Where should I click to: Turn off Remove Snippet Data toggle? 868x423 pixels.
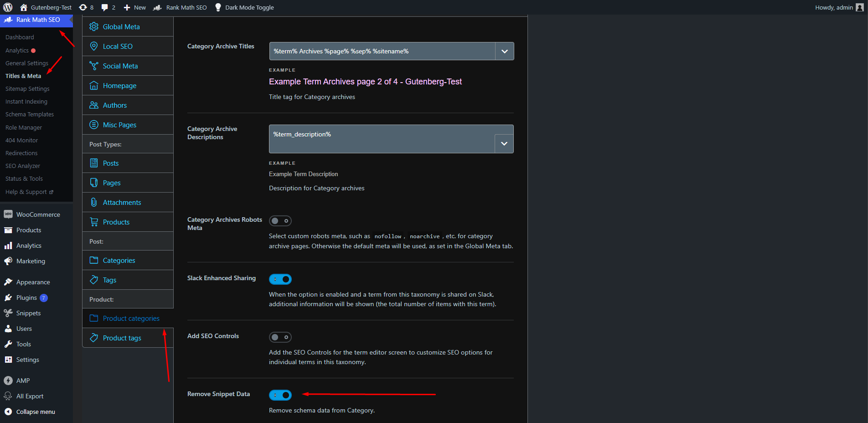pos(280,395)
